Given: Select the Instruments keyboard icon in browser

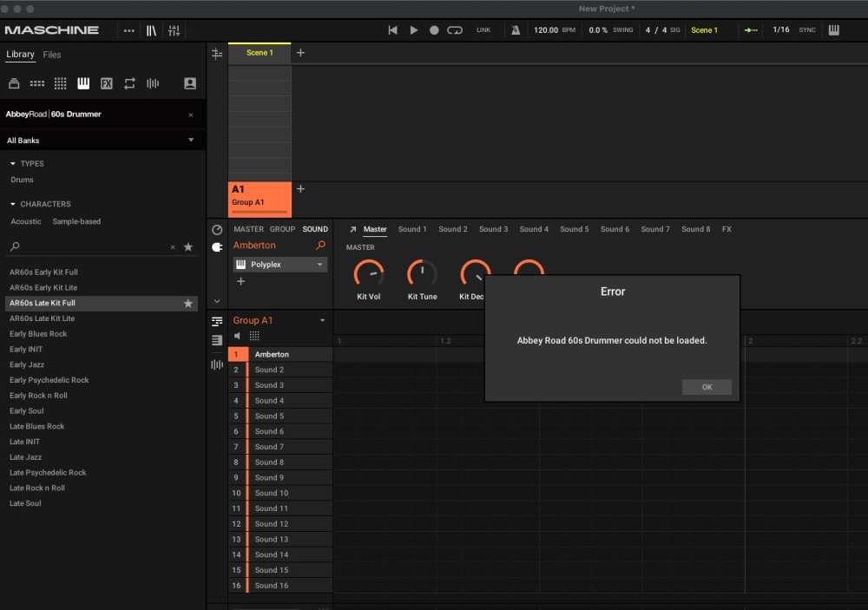Looking at the screenshot, I should [83, 83].
